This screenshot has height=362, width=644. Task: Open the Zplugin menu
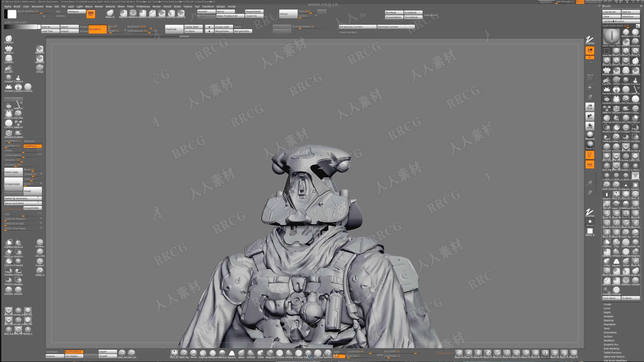221,7
